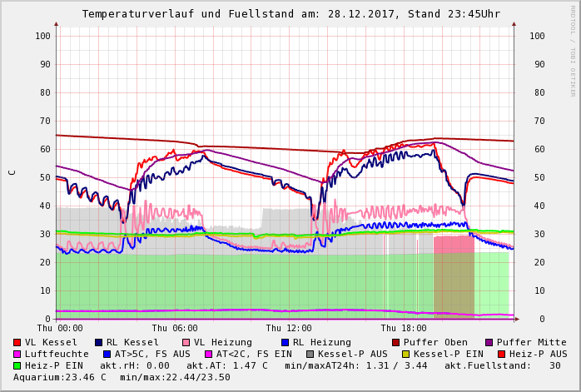Click the dark blue RL Kessel swatch
This screenshot has width=581, height=392.
(98, 342)
